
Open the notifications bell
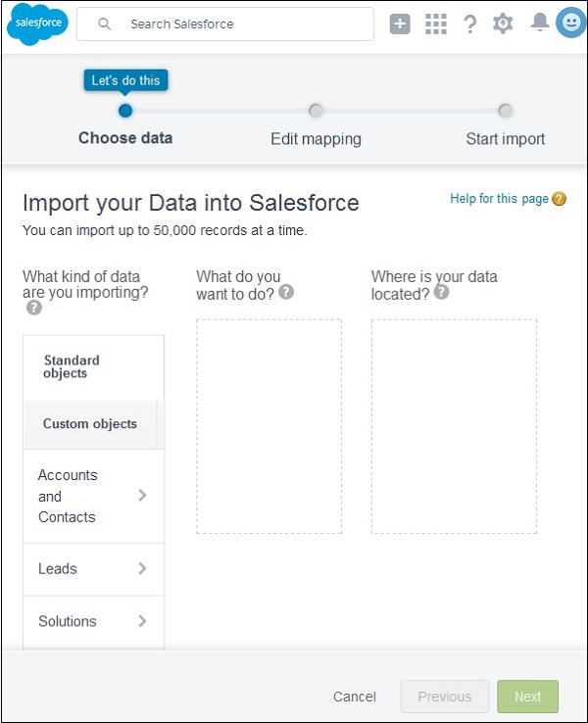pos(539,24)
